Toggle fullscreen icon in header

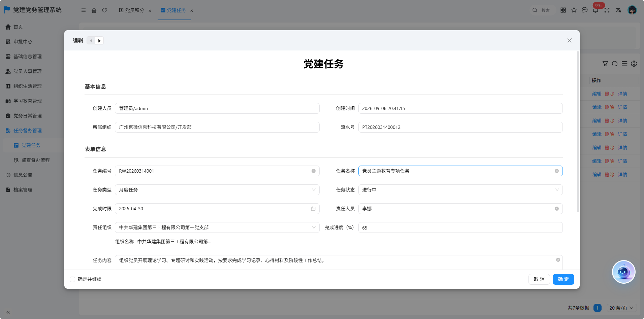[x=607, y=10]
